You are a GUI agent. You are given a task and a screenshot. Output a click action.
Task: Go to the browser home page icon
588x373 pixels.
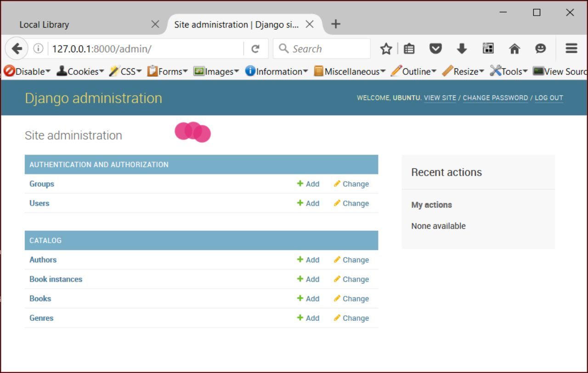tap(514, 49)
